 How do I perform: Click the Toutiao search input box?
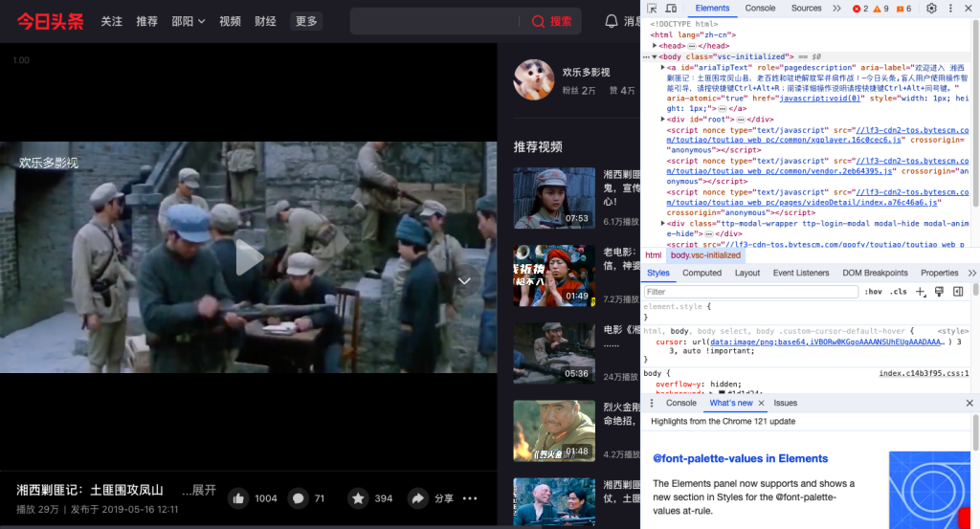tap(434, 21)
